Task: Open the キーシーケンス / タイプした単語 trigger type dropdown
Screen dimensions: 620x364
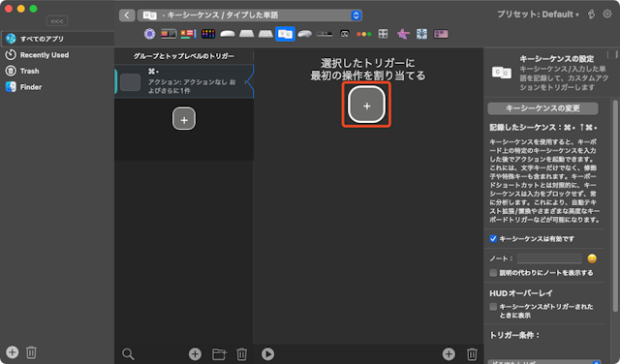Action: [250, 15]
